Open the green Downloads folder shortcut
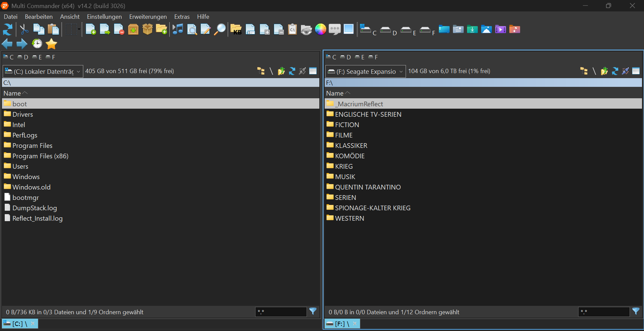 click(472, 30)
